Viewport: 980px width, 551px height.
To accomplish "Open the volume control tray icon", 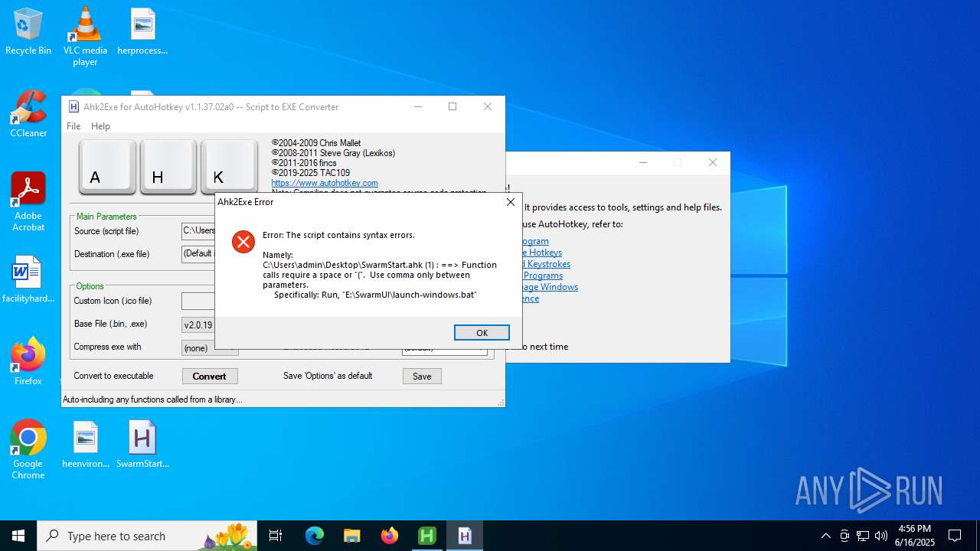I will pyautogui.click(x=881, y=536).
